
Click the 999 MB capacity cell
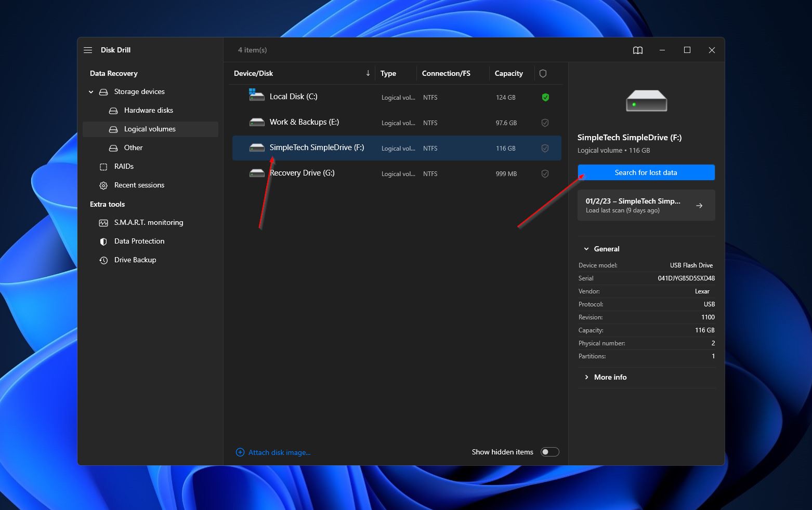pyautogui.click(x=506, y=174)
